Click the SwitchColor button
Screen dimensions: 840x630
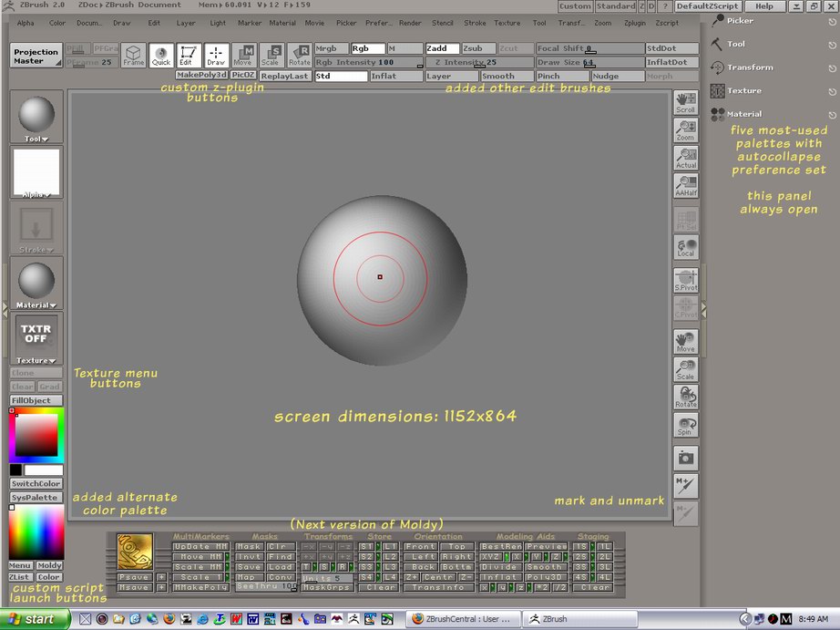click(x=36, y=483)
